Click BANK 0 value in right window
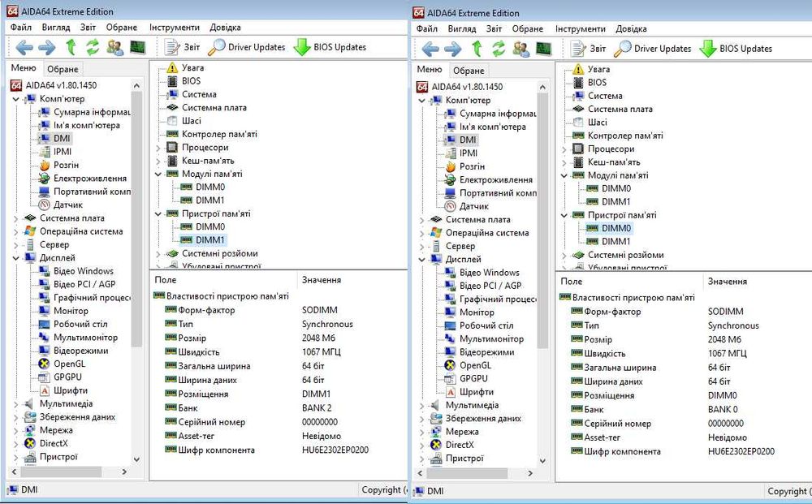 pos(723,409)
